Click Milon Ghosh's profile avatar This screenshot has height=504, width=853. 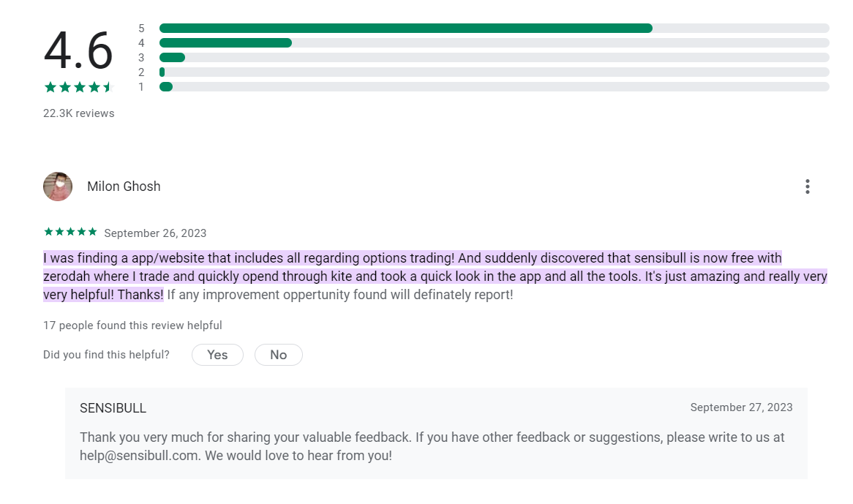tap(58, 187)
